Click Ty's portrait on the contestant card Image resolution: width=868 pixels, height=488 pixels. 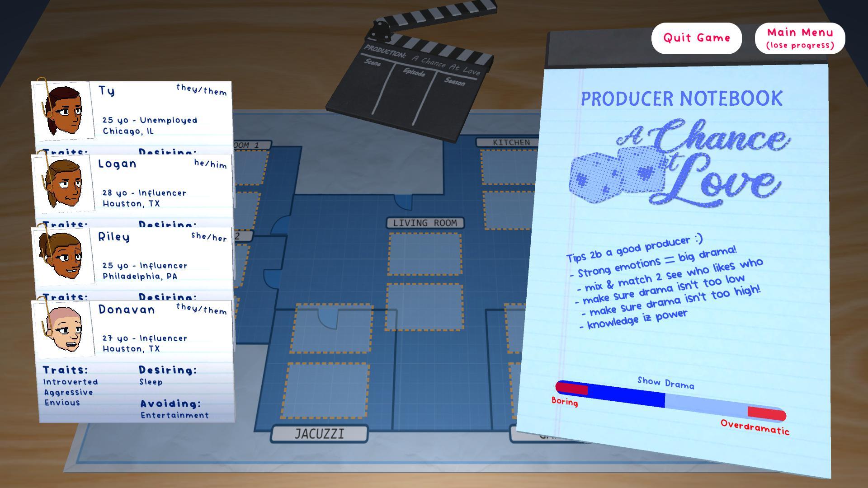coord(64,110)
